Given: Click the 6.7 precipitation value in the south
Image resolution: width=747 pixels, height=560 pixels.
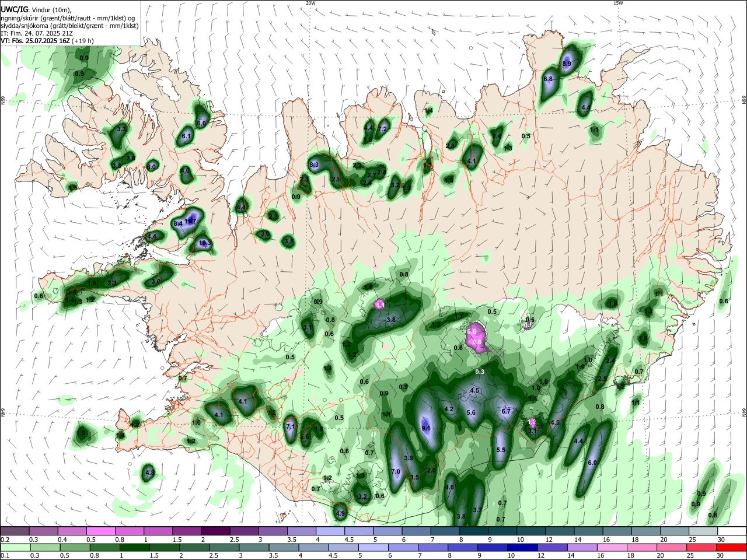Looking at the screenshot, I should (x=507, y=411).
